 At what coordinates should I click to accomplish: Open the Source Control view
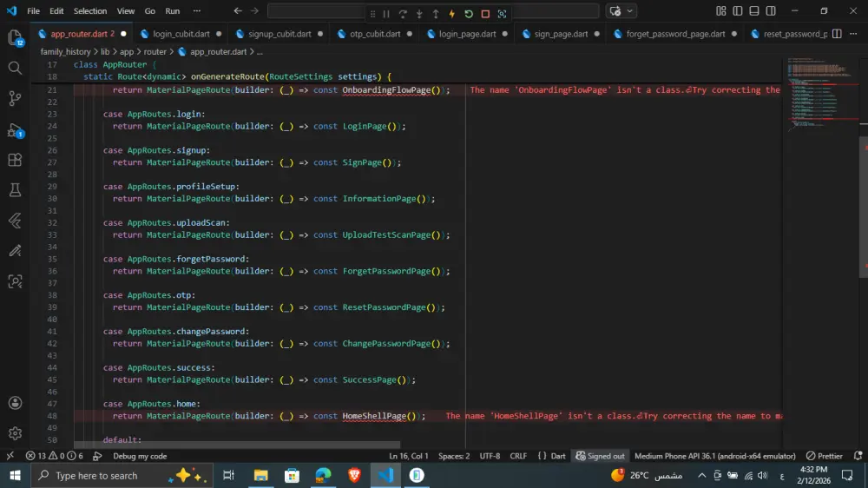[x=15, y=99]
